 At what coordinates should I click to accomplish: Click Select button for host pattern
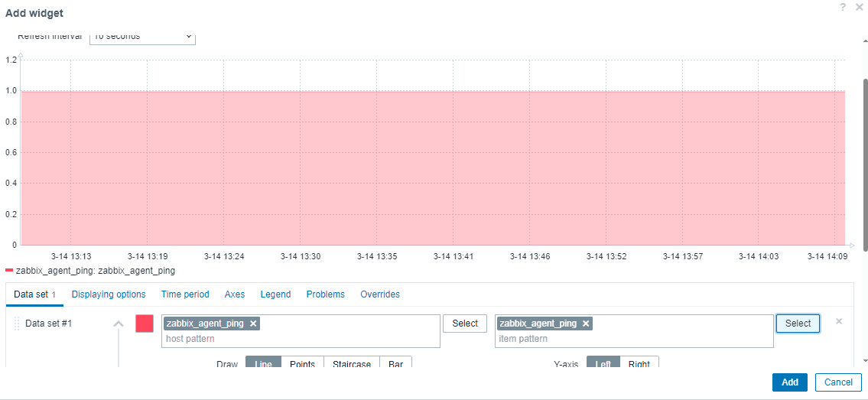(x=464, y=324)
